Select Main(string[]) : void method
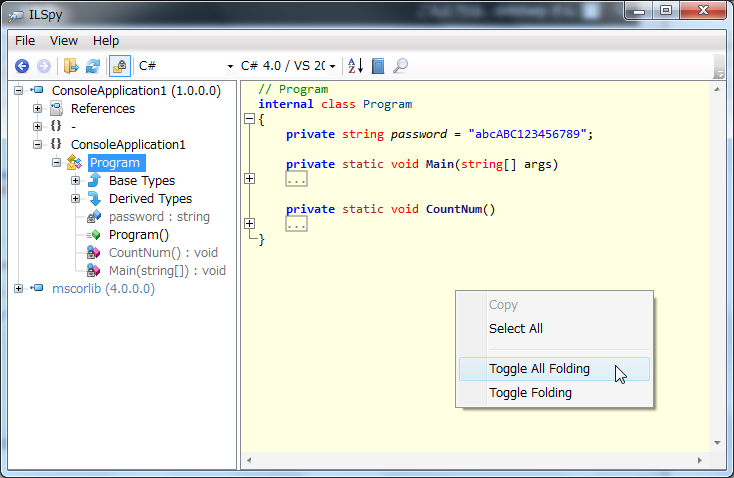734x478 pixels. coord(167,271)
